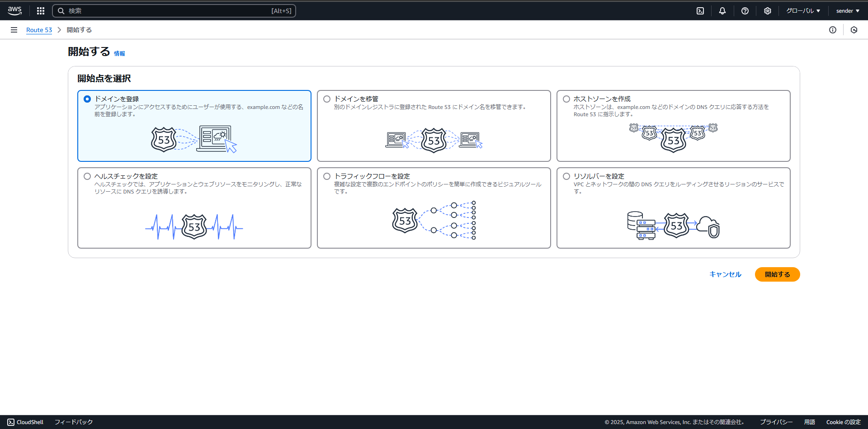Open the help icon in top navigation

pyautogui.click(x=745, y=10)
